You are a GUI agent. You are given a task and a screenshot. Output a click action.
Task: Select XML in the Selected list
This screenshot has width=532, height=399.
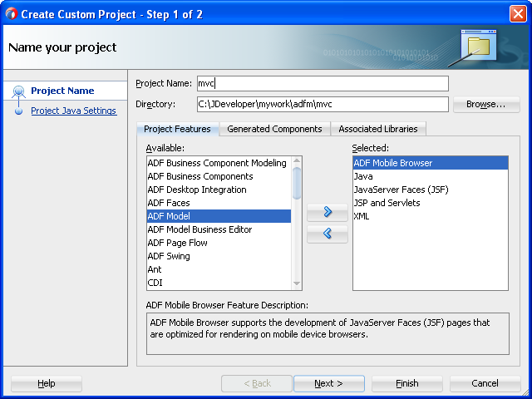point(431,216)
